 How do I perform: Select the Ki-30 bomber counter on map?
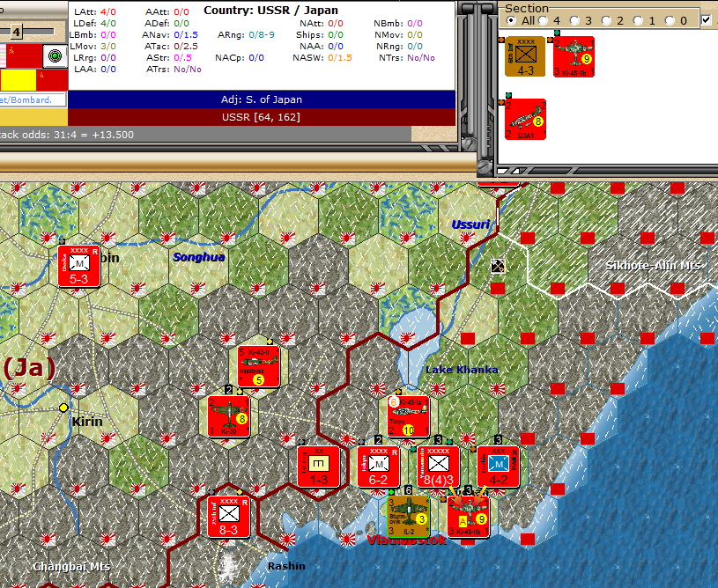[x=228, y=417]
